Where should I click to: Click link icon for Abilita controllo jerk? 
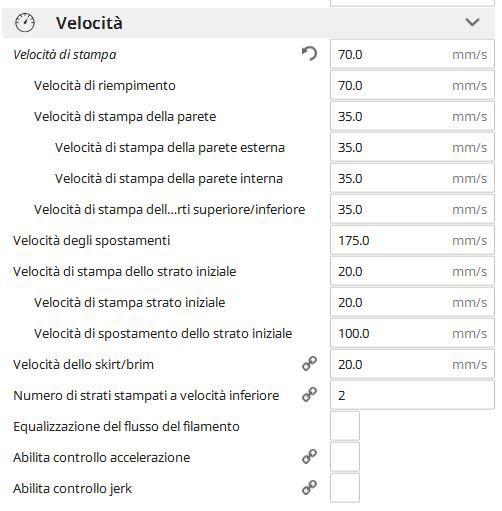click(309, 488)
